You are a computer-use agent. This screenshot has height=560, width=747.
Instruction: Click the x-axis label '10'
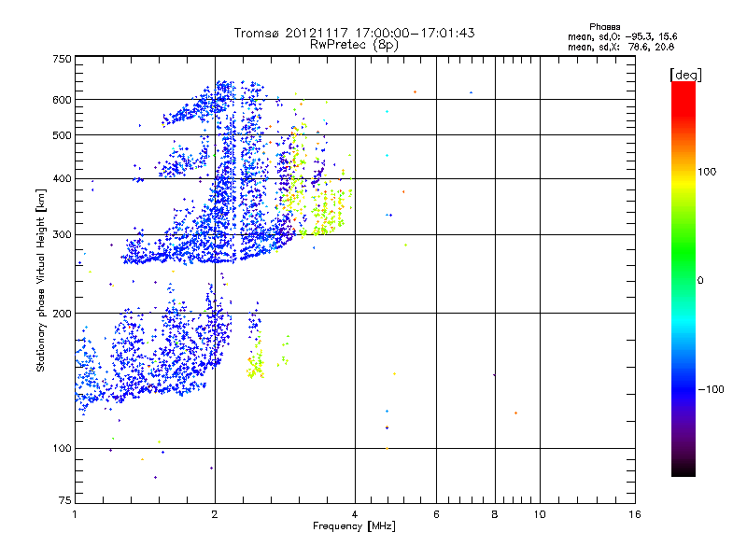click(x=540, y=514)
